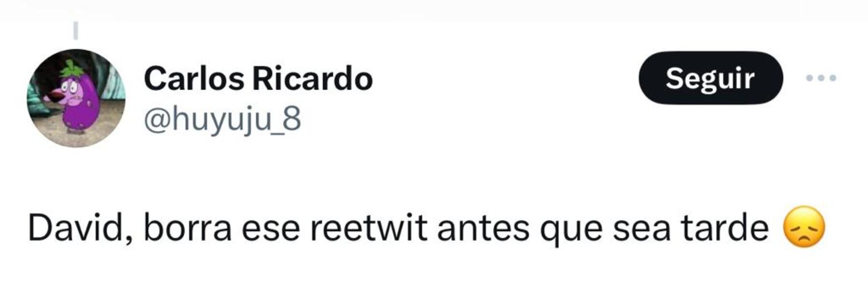Click the word "tarde" before the emoji
Viewport: 868px width, 299px height.
725,228
